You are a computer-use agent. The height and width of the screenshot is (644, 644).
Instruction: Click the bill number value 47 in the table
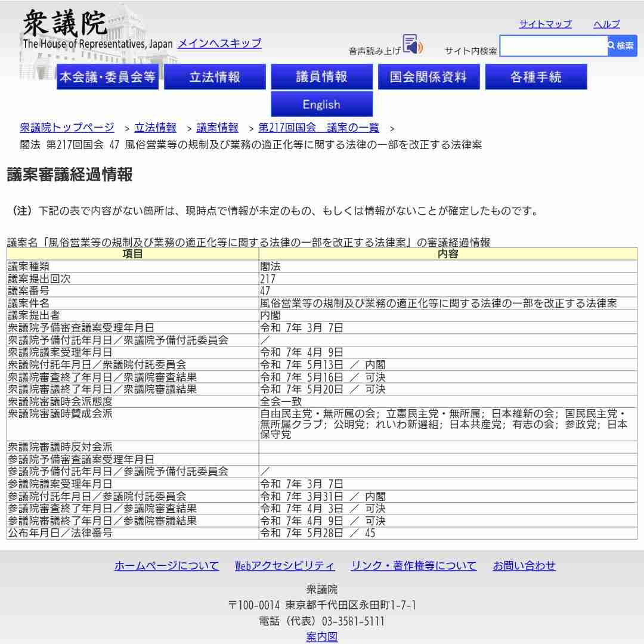point(265,291)
